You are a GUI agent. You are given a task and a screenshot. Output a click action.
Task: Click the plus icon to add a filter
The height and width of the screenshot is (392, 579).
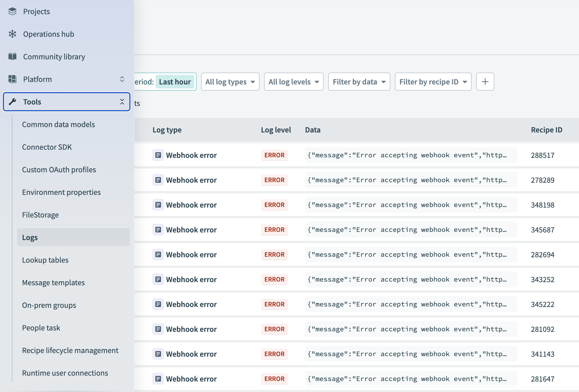point(485,82)
